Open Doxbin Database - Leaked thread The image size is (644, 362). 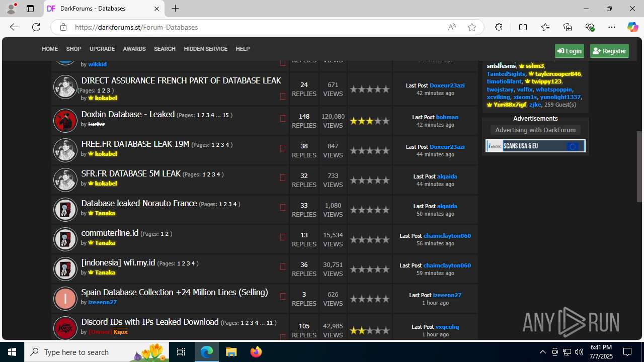128,114
